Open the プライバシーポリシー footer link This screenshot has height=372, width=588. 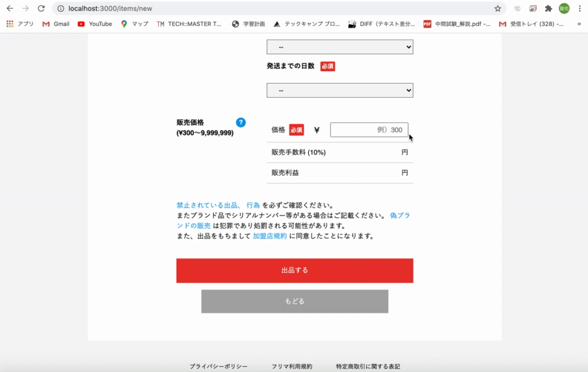[x=218, y=366]
